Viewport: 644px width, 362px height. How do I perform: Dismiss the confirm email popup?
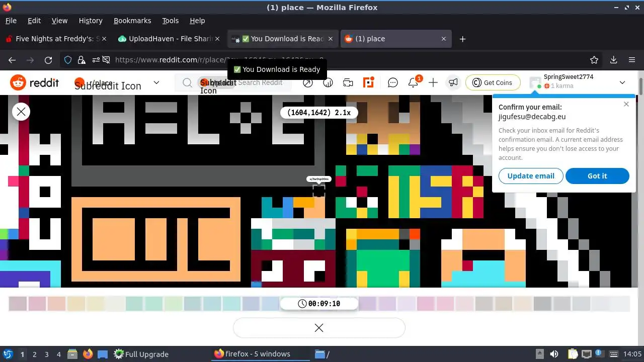626,104
